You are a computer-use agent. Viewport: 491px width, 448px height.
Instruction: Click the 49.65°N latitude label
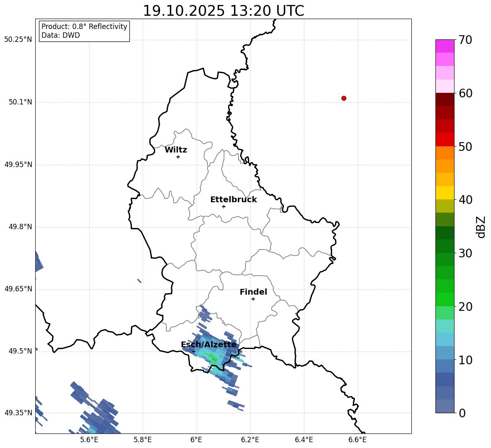(18, 289)
